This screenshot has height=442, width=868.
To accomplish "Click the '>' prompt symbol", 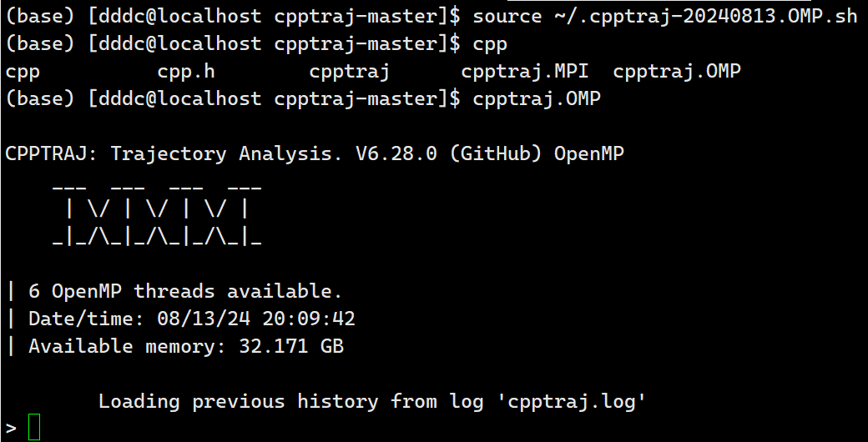I will click(11, 428).
